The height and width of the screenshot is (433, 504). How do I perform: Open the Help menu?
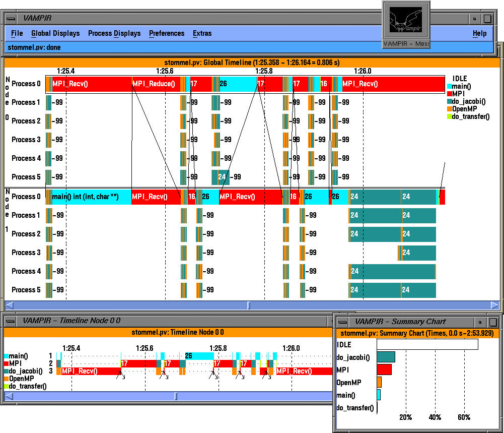click(479, 33)
